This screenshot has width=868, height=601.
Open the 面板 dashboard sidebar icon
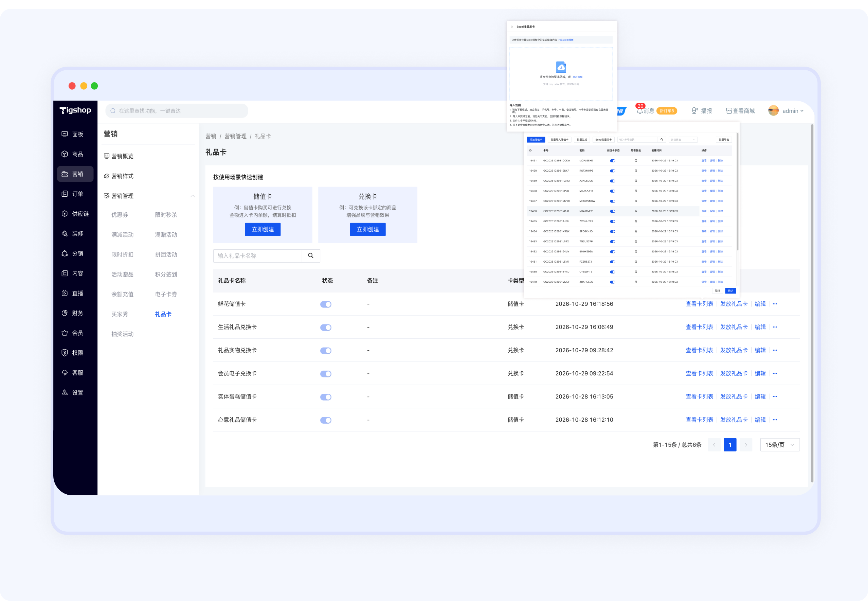coord(65,134)
